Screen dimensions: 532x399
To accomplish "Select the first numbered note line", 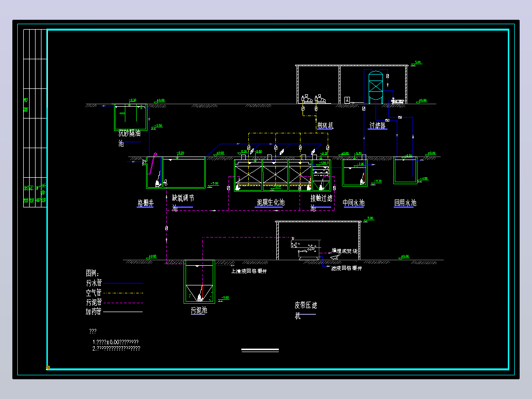I will click(x=115, y=342).
